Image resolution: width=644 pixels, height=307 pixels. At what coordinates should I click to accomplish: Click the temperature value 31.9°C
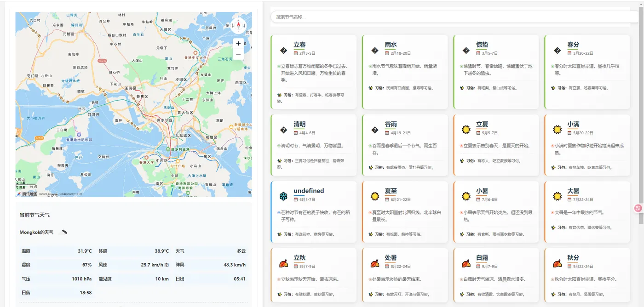[x=85, y=251]
